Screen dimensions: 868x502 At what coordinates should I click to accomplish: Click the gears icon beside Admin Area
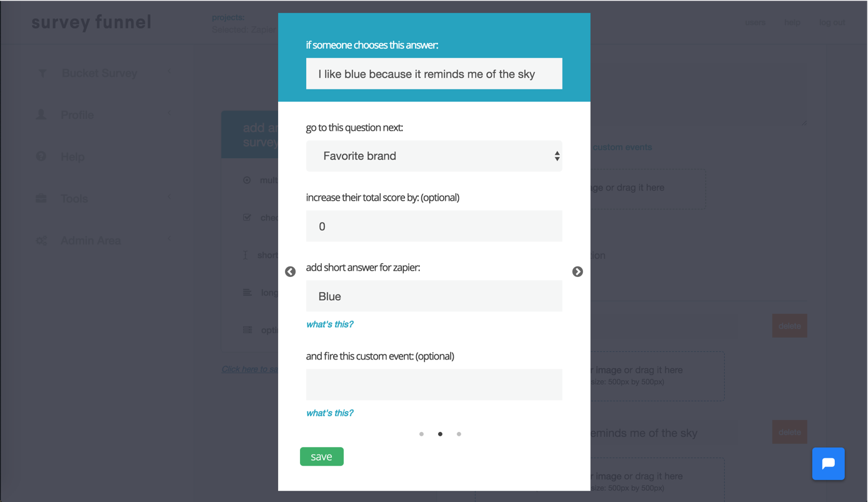(41, 241)
